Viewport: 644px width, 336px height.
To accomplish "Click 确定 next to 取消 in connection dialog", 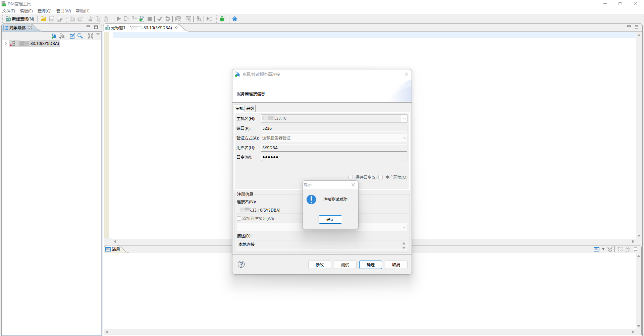I will tap(371, 265).
